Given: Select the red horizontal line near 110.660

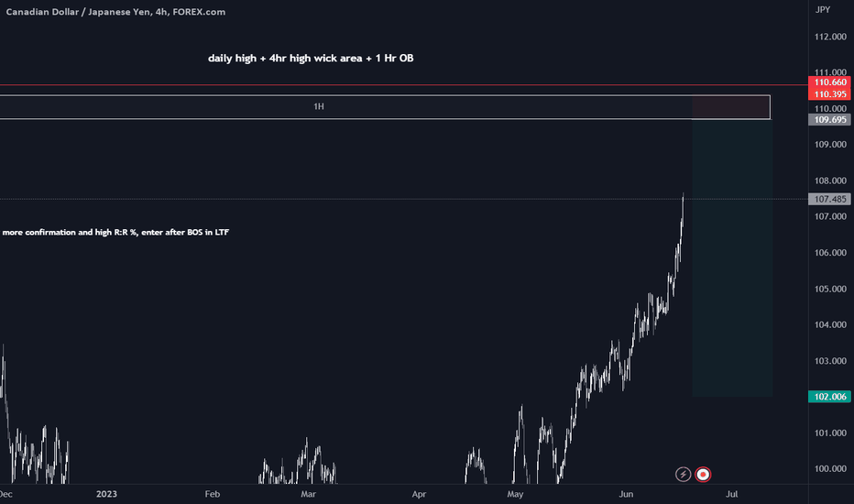Looking at the screenshot, I should click(x=404, y=85).
